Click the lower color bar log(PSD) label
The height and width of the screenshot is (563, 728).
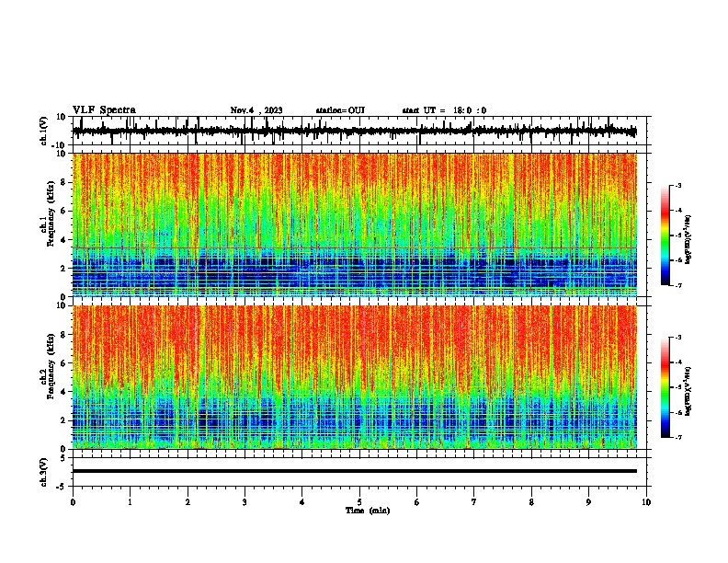click(688, 391)
